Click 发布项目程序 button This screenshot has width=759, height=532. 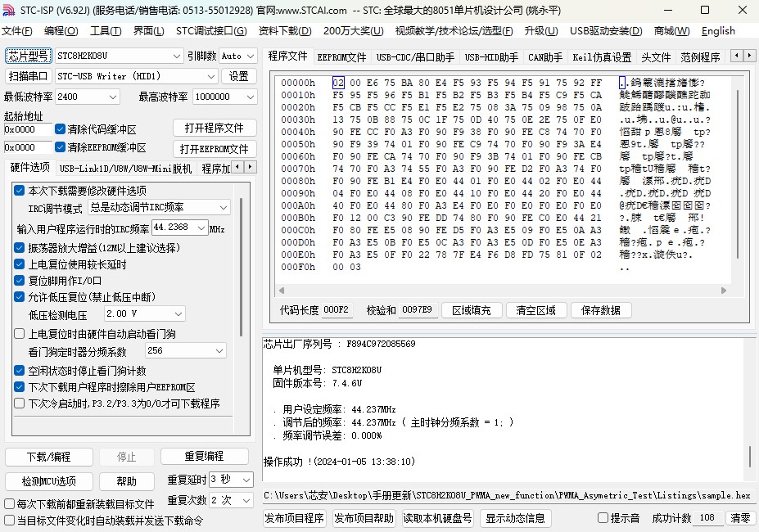click(294, 519)
